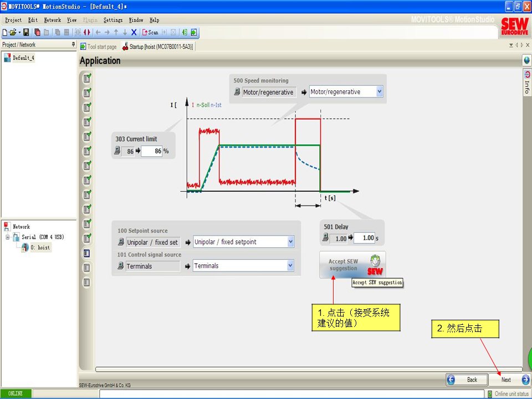
Task: Open the Settings menu
Action: 112,20
